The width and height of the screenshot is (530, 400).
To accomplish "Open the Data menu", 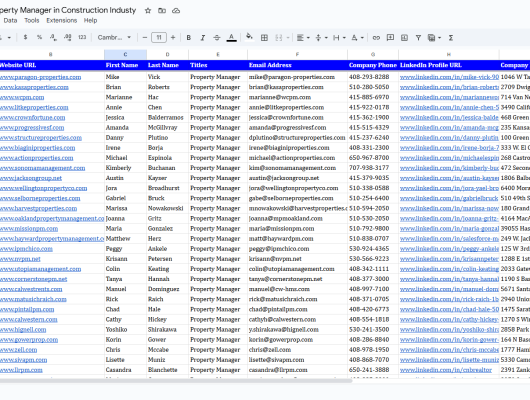I will pos(10,20).
